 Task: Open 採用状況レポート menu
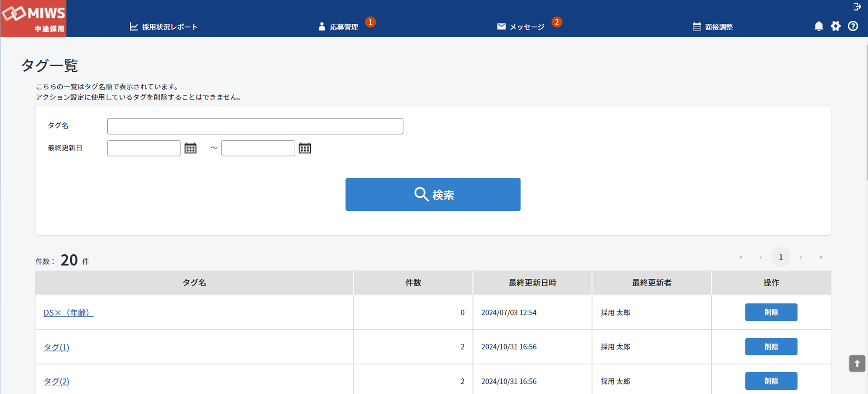[164, 27]
